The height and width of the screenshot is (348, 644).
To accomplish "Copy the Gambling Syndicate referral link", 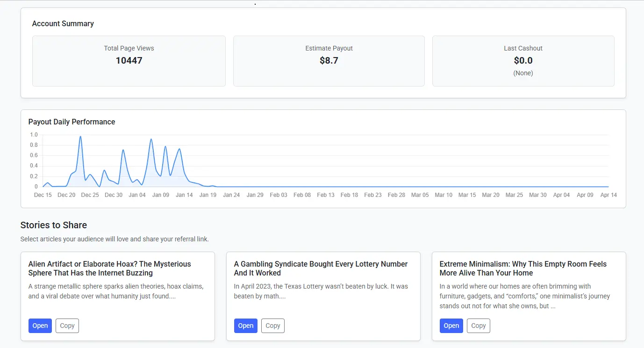I will 273,326.
